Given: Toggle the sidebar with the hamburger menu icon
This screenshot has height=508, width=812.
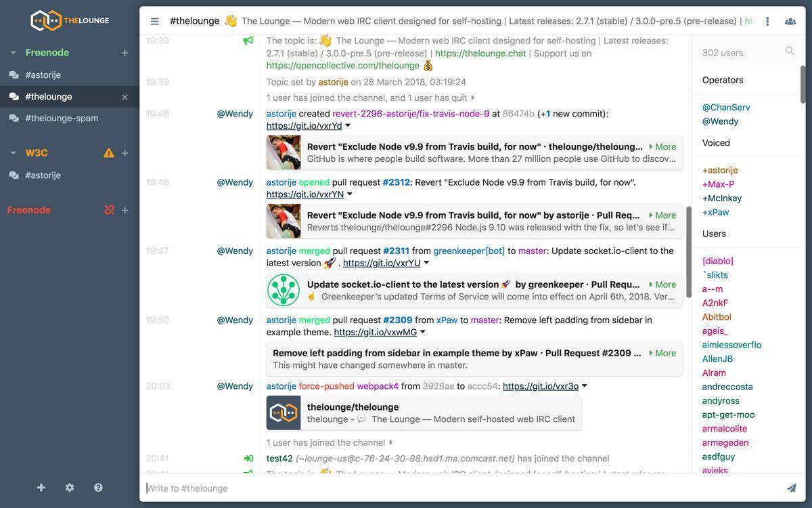Looking at the screenshot, I should [155, 22].
